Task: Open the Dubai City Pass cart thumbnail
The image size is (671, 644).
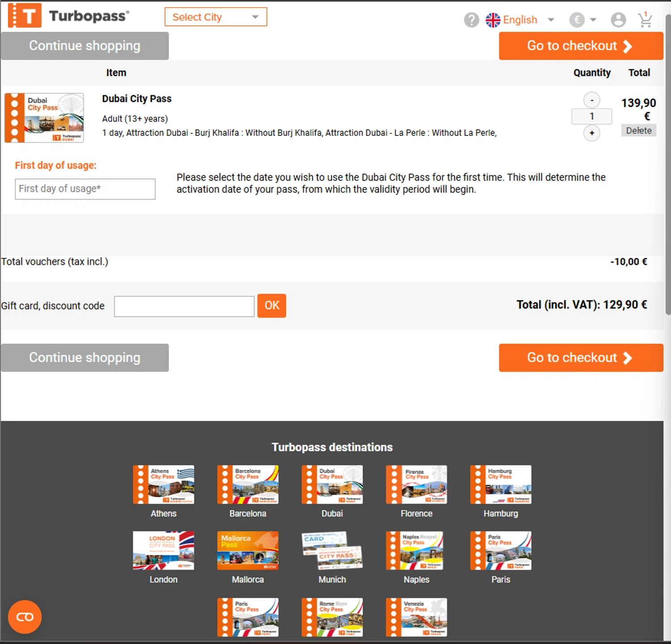Action: pos(44,118)
